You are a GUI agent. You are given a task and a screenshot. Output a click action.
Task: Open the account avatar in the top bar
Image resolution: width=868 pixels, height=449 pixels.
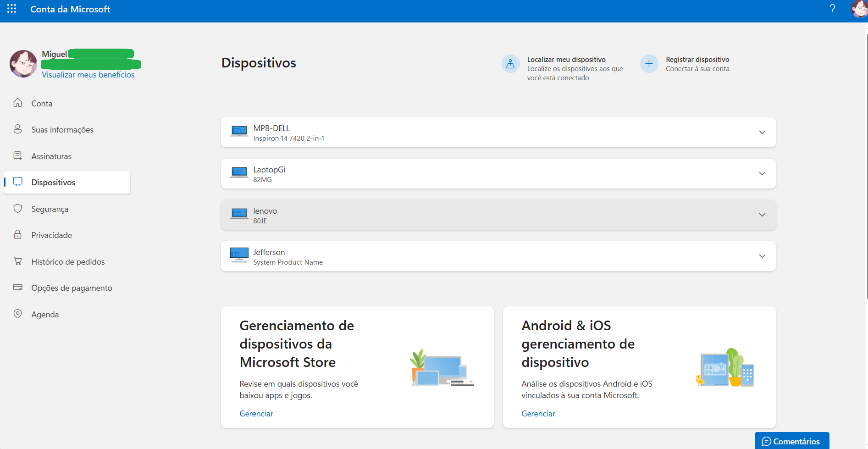(859, 9)
